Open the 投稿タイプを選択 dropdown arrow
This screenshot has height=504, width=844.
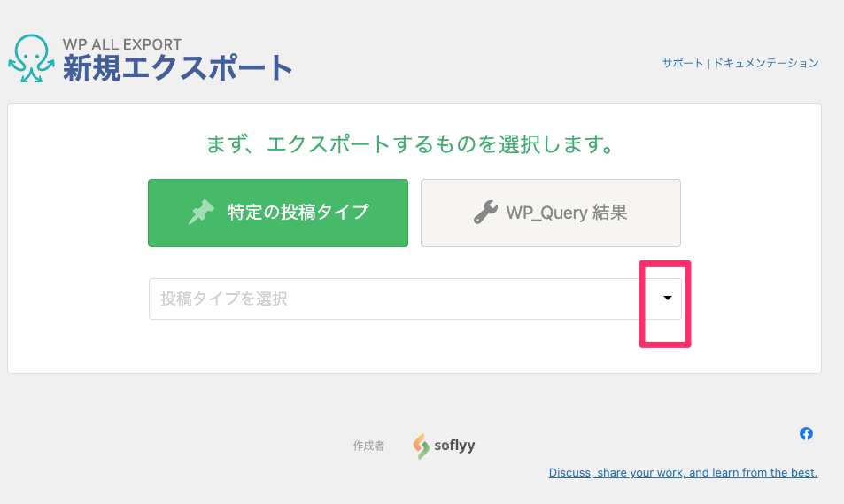pyautogui.click(x=668, y=298)
